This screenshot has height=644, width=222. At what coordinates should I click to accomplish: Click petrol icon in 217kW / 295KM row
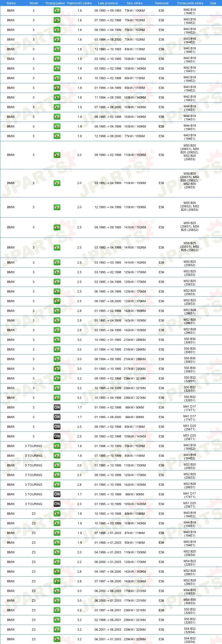[x=57, y=369]
